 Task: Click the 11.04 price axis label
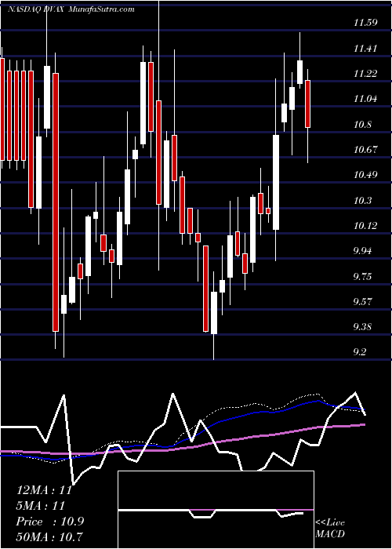click(365, 99)
